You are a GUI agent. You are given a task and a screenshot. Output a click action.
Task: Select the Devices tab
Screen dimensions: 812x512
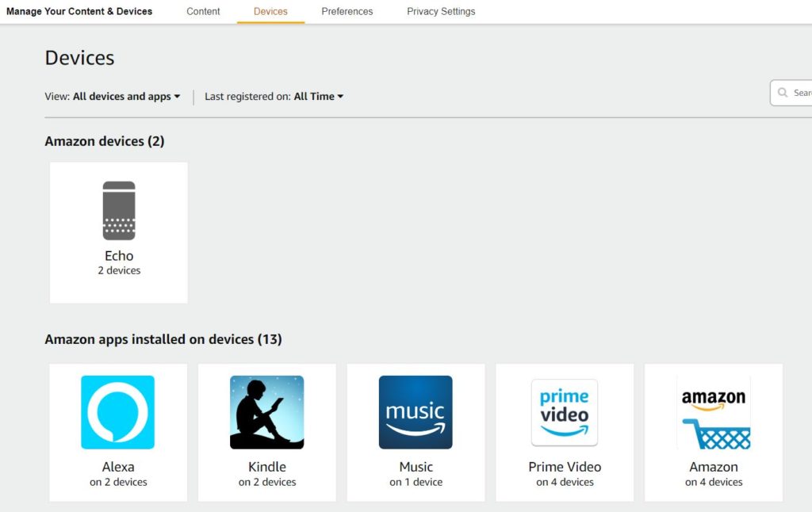pos(270,11)
